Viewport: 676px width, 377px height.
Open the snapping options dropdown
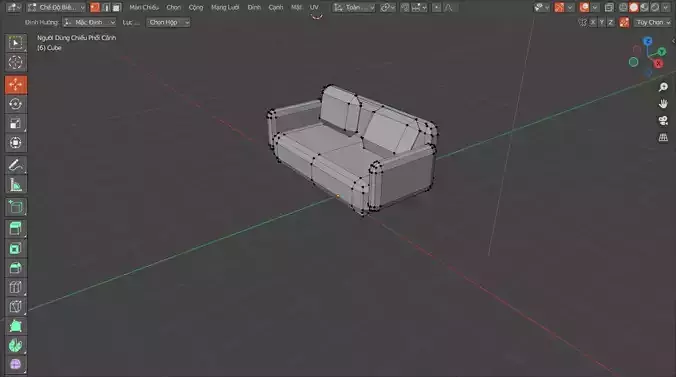pos(419,7)
